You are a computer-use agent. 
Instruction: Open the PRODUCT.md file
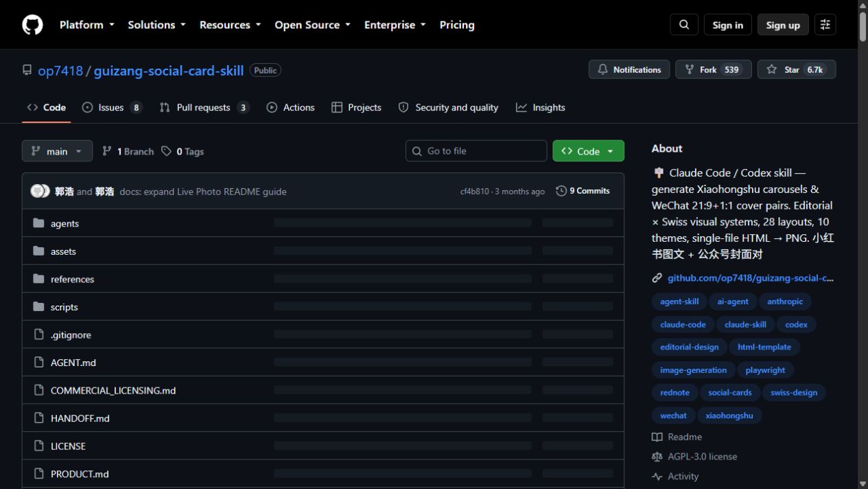(x=80, y=474)
